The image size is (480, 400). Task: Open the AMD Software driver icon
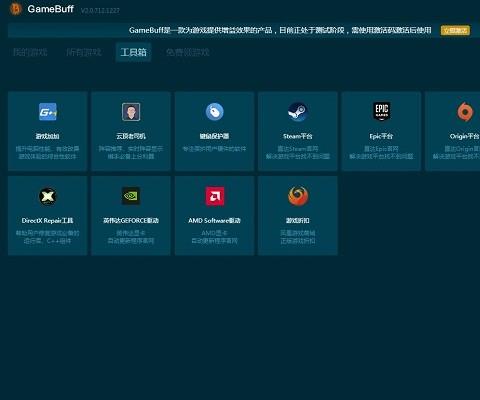click(x=215, y=196)
